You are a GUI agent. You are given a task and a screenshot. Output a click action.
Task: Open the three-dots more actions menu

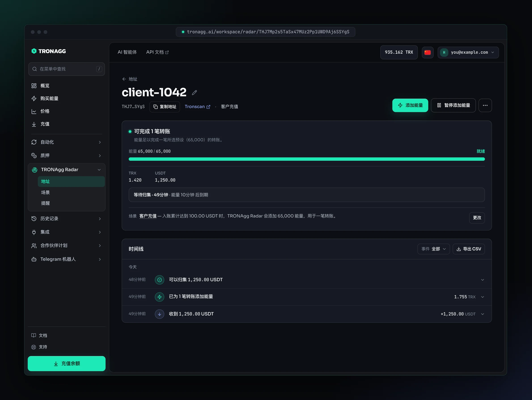[x=485, y=105]
